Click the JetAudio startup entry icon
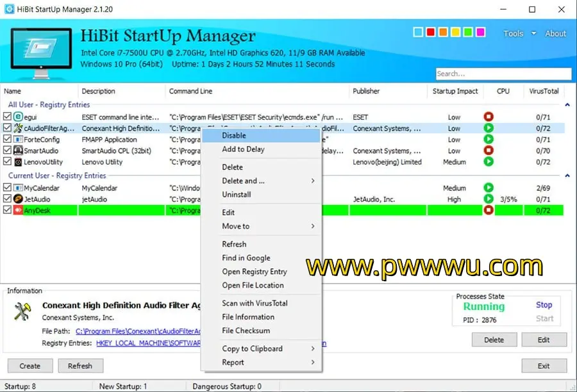Screen dimensions: 577x392 click(x=18, y=199)
